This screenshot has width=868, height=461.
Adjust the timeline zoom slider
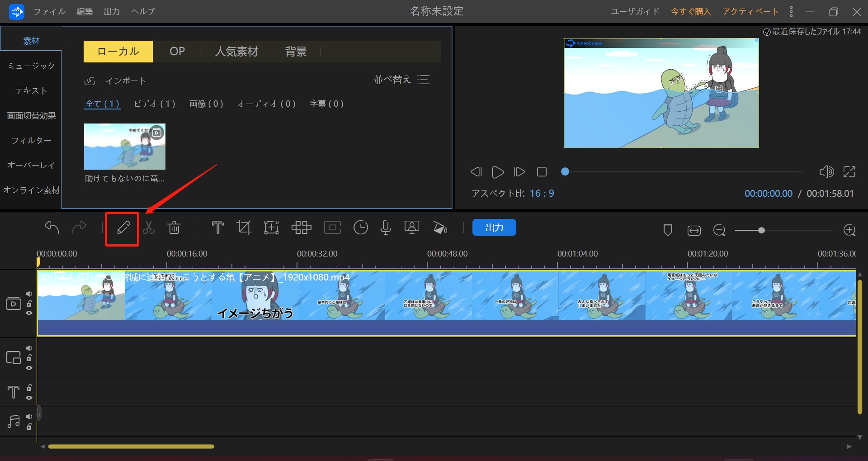783,230
